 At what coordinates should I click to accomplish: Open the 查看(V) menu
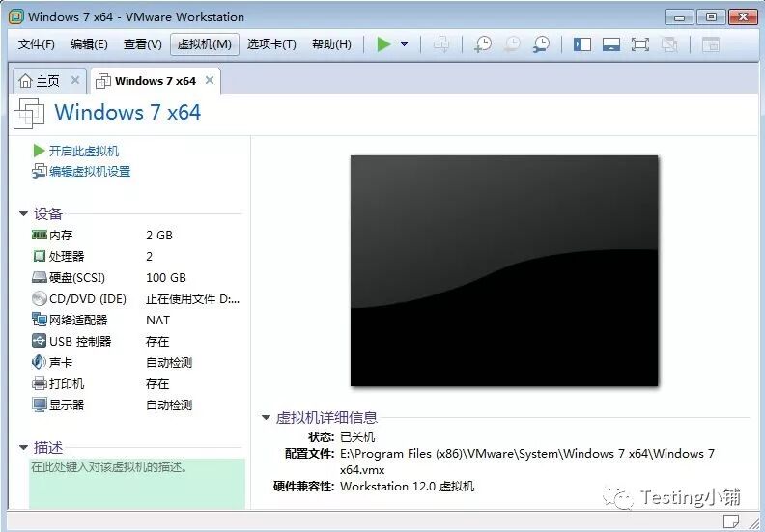[142, 44]
